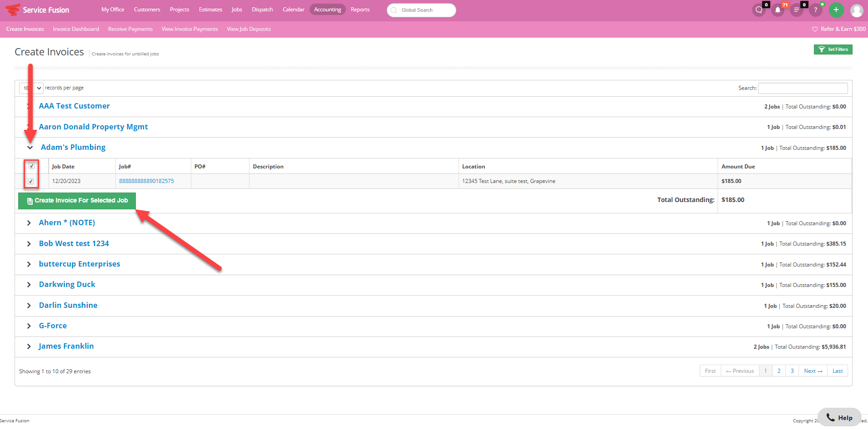Go to Create Invoices sub-tab

click(x=25, y=29)
